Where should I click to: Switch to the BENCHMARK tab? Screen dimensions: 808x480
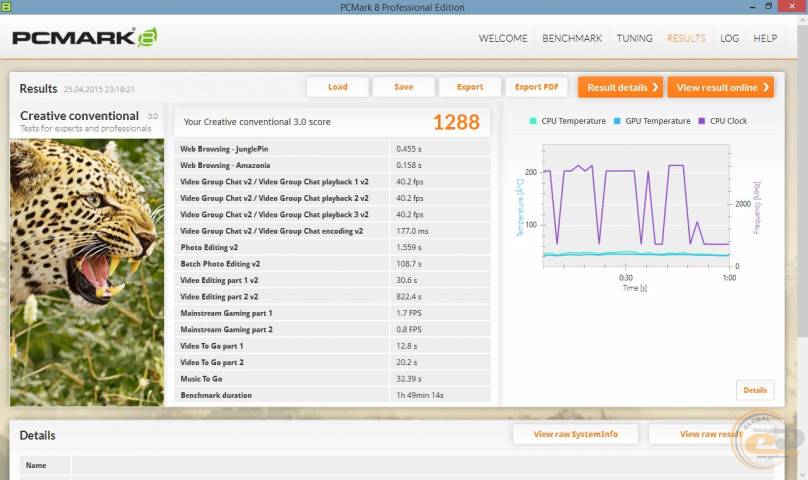[x=572, y=38]
